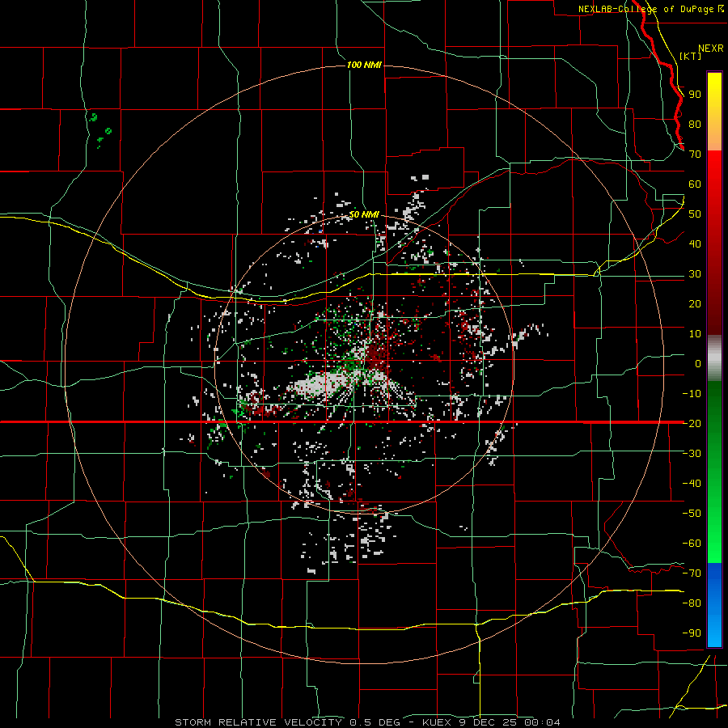Image resolution: width=728 pixels, height=728 pixels.
Task: Click the -80 value on the velocity scale
Action: tap(692, 603)
